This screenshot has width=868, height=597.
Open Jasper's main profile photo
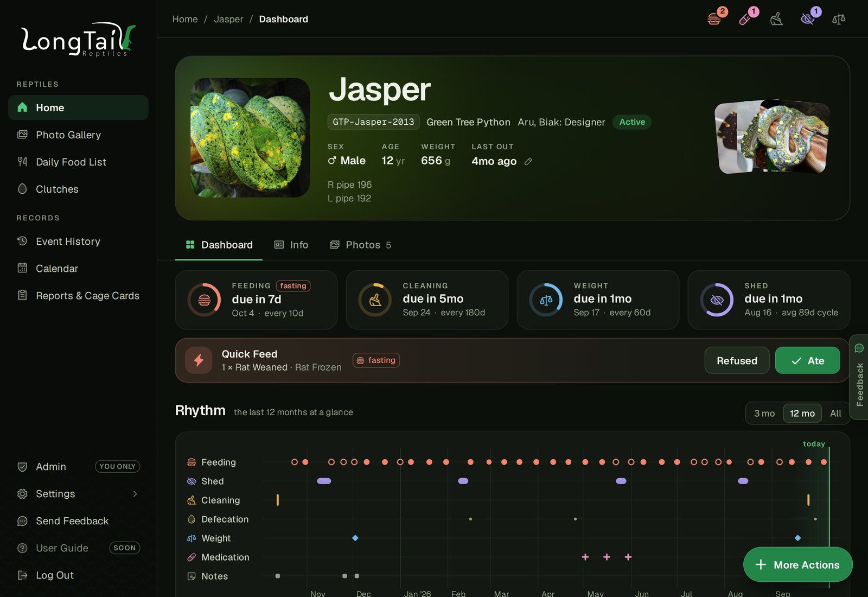(x=250, y=138)
